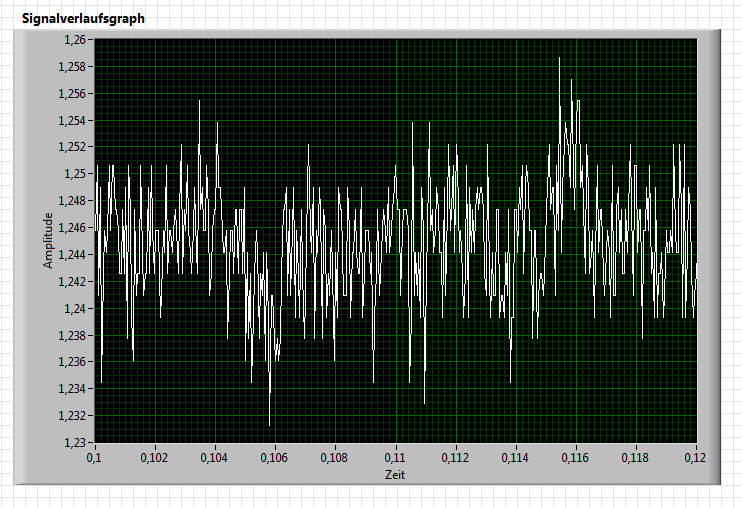Click the X-axis tick label 0,108
Image resolution: width=741 pixels, height=507 pixels.
click(334, 457)
